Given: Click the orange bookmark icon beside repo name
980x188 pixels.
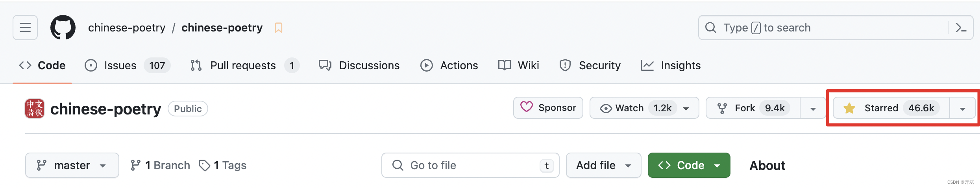Looking at the screenshot, I should [x=278, y=28].
